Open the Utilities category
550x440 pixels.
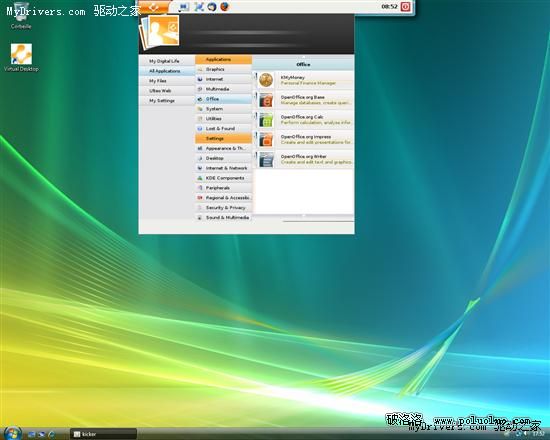coord(223,119)
